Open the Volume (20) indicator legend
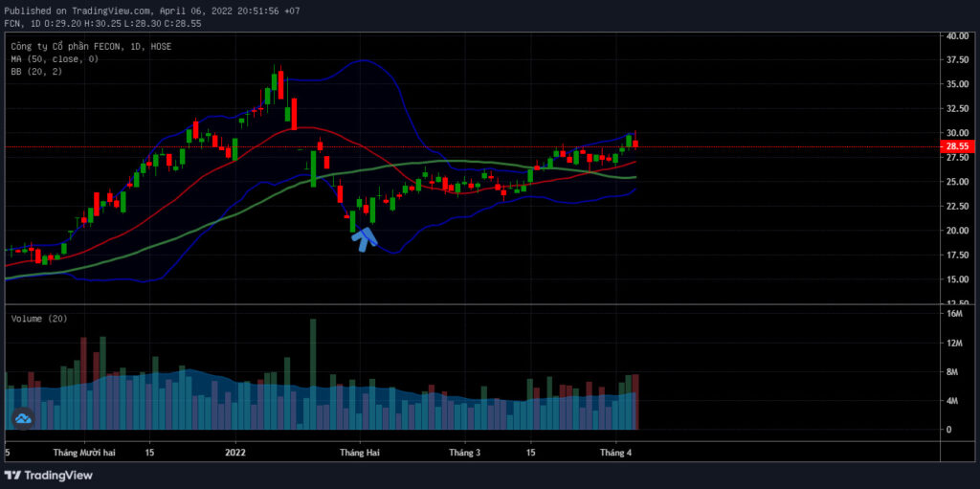Image resolution: width=980 pixels, height=489 pixels. pos(38,319)
